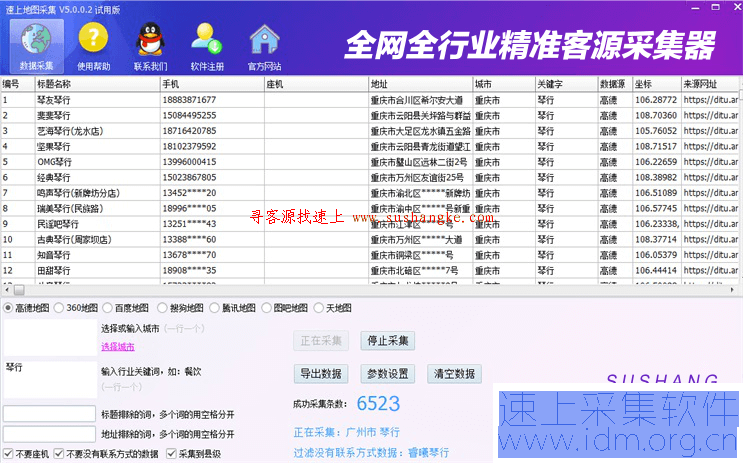Select the 图吧地图 radio button
Image resolution: width=743 pixels, height=463 pixels.
tap(266, 308)
